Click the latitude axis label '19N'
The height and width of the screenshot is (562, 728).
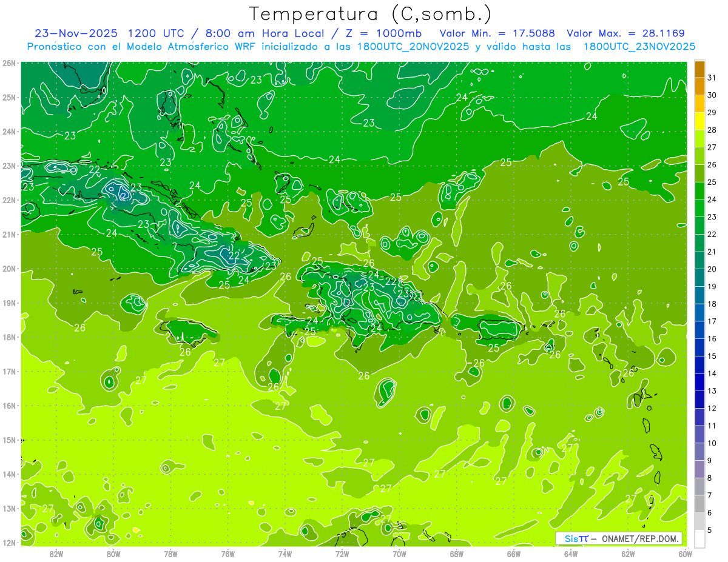point(9,303)
